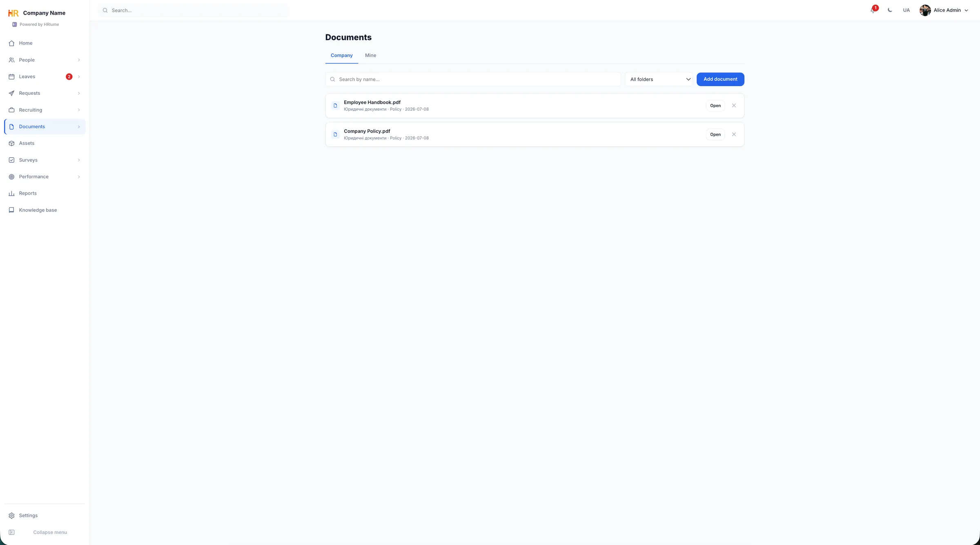Go to Home in the sidebar
The width and height of the screenshot is (980, 545).
(45, 43)
